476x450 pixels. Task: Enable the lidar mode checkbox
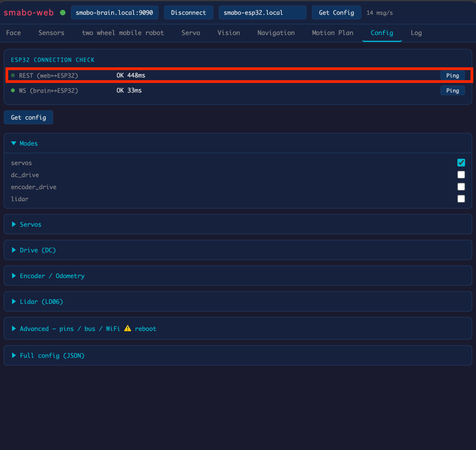pyautogui.click(x=461, y=198)
